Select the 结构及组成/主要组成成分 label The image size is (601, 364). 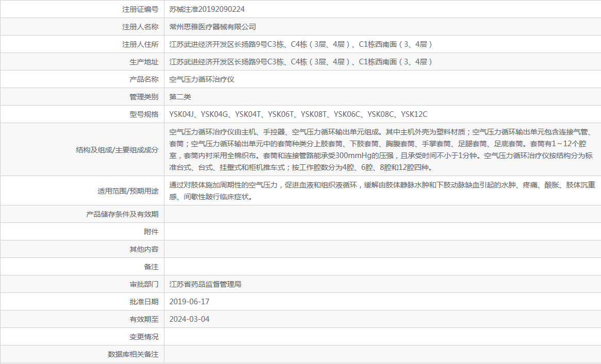[117, 150]
